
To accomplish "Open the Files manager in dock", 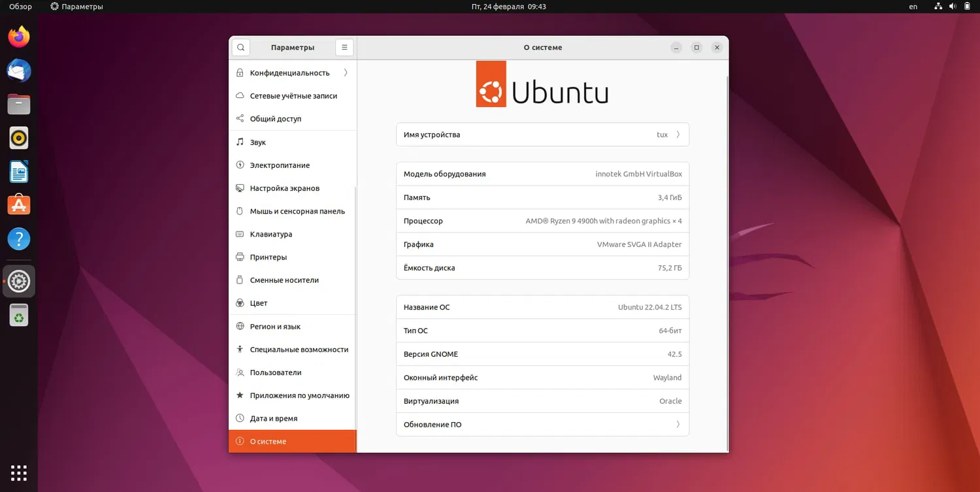I will [x=19, y=105].
